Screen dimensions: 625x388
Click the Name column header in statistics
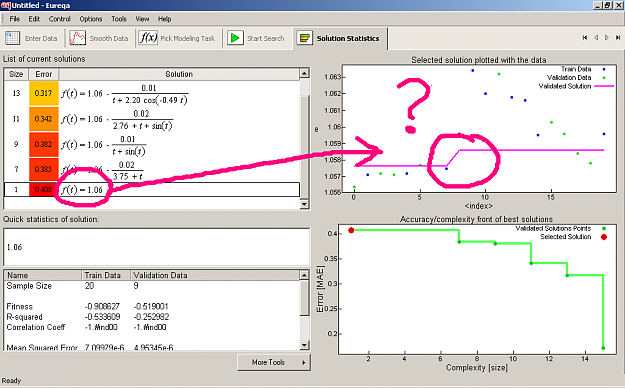click(x=43, y=275)
